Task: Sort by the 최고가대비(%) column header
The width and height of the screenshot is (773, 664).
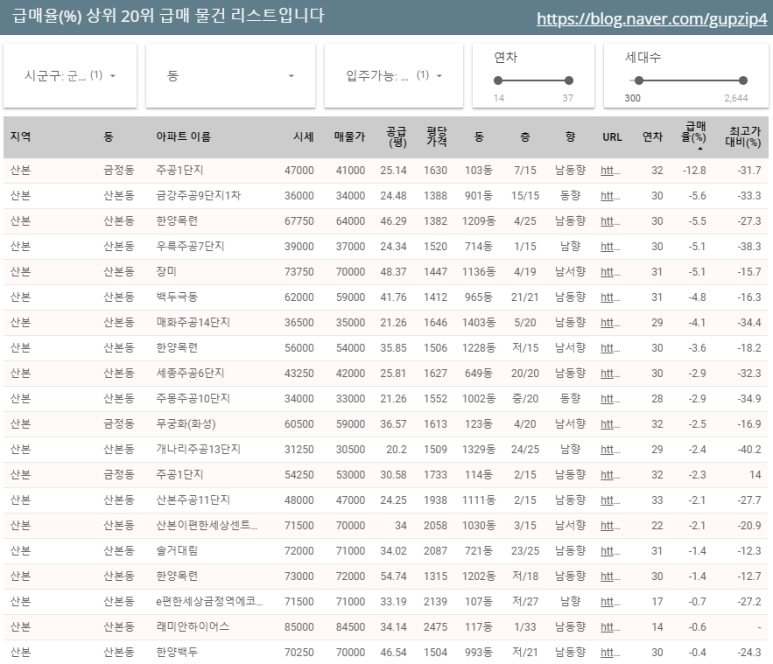Action: [x=743, y=137]
